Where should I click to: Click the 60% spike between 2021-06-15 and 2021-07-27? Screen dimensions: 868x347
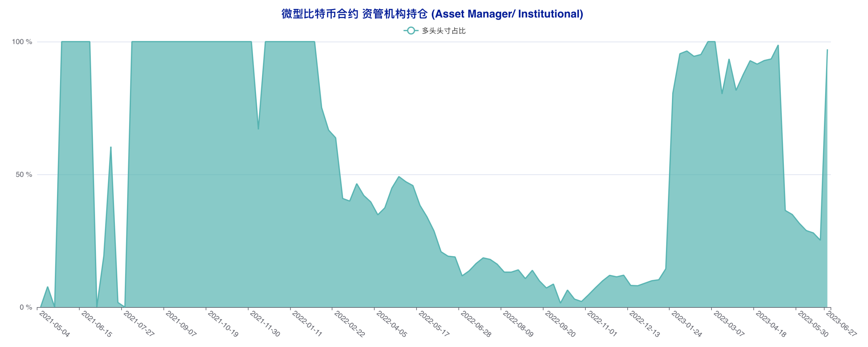[x=111, y=147]
